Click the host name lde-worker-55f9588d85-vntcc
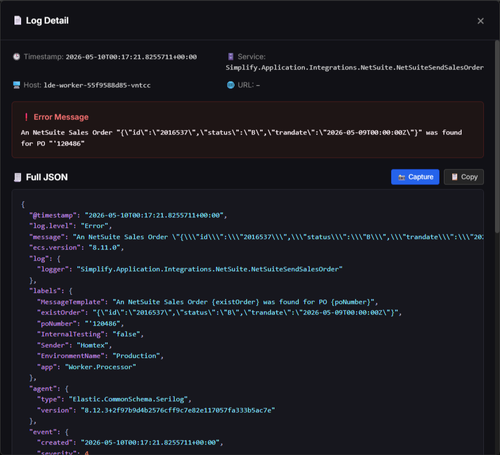500x455 pixels. [x=97, y=85]
